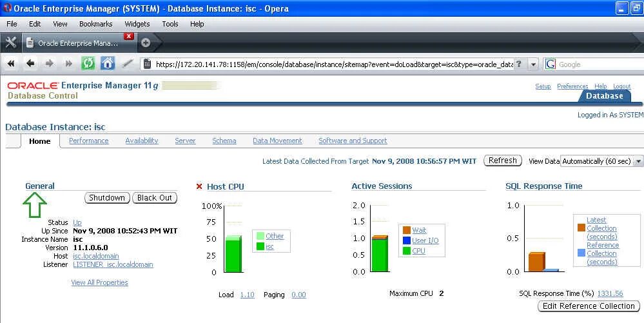644x323 pixels.
Task: Switch to Software and Support tab
Action: click(x=353, y=141)
